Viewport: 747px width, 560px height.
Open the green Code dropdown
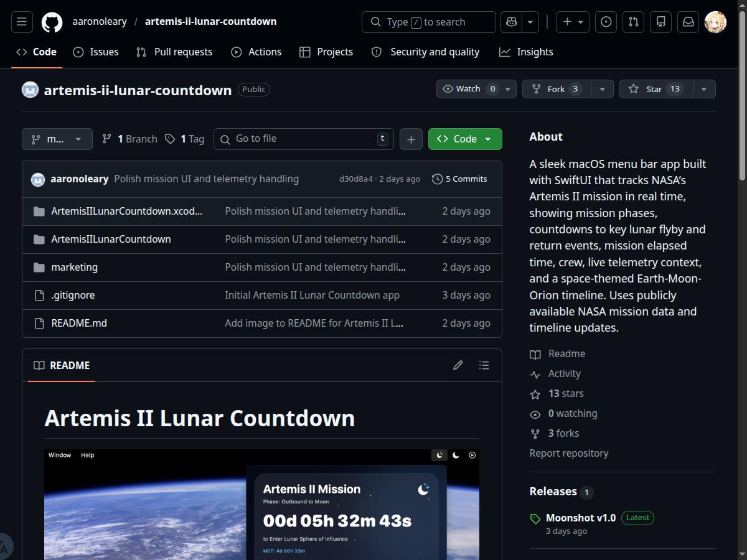click(464, 139)
